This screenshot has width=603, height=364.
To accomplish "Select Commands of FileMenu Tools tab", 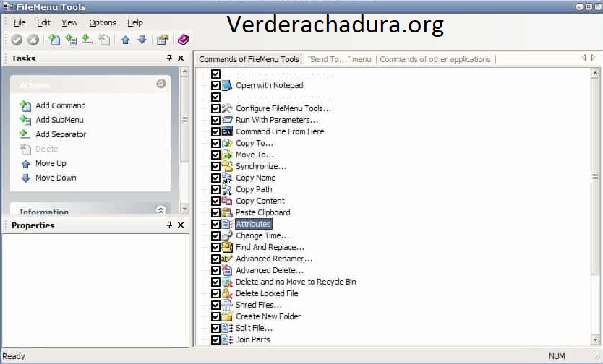I will pos(249,59).
